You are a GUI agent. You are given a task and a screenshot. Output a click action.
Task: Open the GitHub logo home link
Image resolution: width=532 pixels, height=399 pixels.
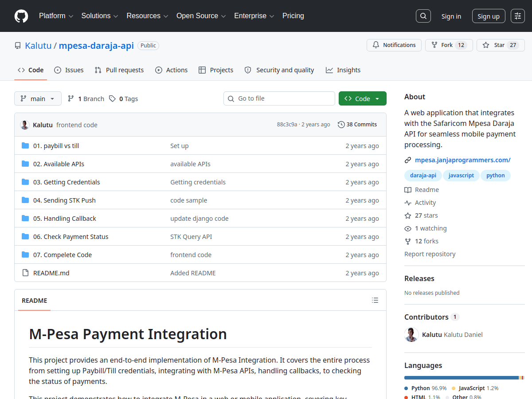(x=21, y=16)
